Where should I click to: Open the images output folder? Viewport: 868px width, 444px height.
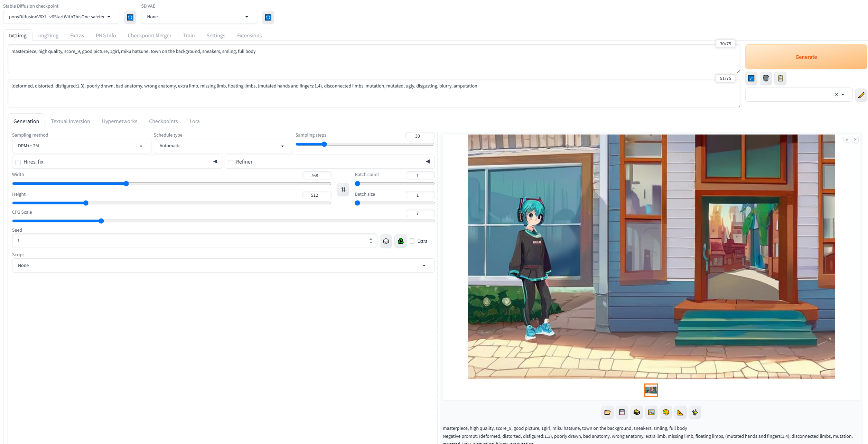tap(607, 412)
